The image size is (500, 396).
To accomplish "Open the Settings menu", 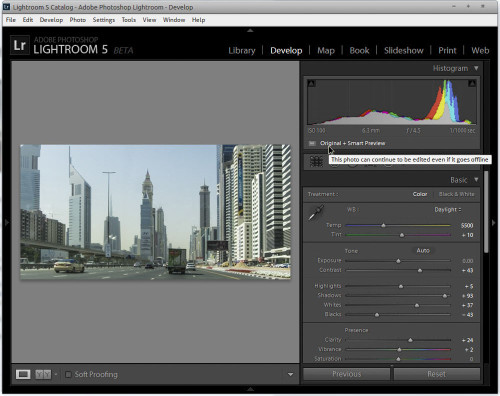I will click(104, 20).
